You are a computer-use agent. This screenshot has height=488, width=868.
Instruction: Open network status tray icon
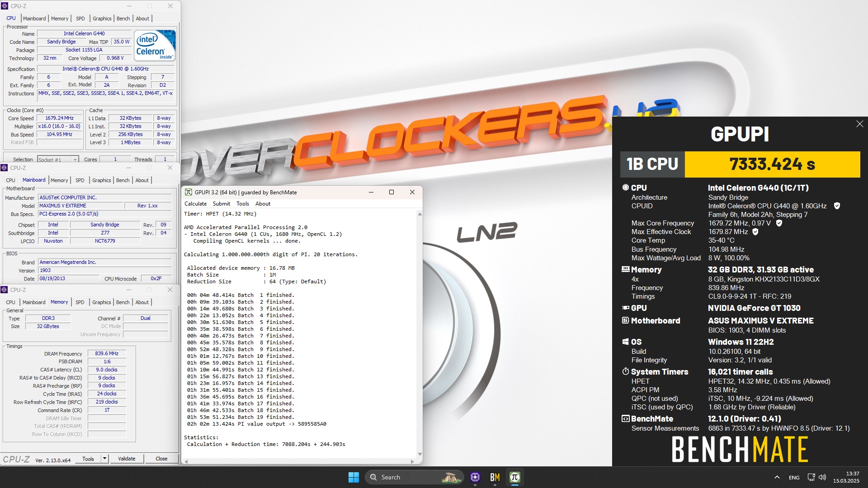pos(811,477)
